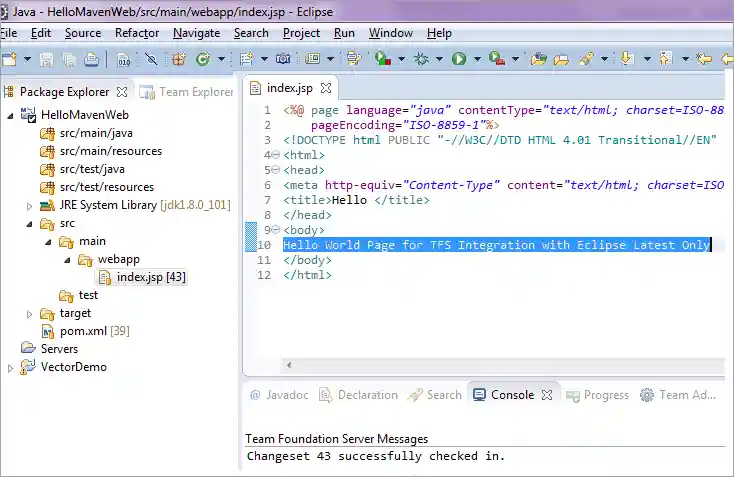Expand the VectorDemo project node
734x477 pixels.
pyautogui.click(x=10, y=368)
